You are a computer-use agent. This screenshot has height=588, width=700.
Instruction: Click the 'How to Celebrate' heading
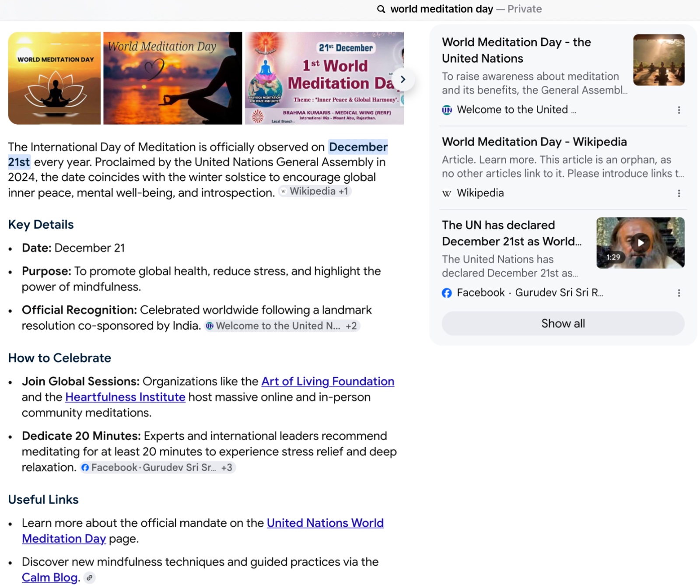59,358
